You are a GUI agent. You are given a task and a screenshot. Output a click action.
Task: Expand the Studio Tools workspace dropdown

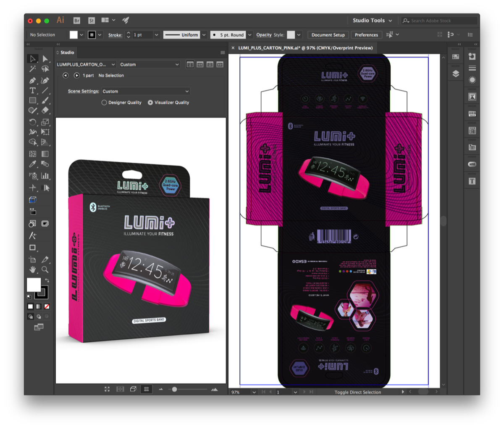[372, 20]
